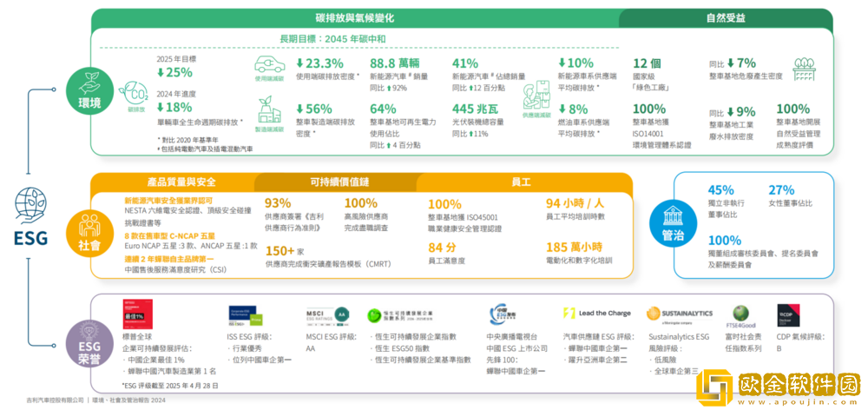Click the 同比 ↓7% hazardous waste figure

pyautogui.click(x=733, y=63)
